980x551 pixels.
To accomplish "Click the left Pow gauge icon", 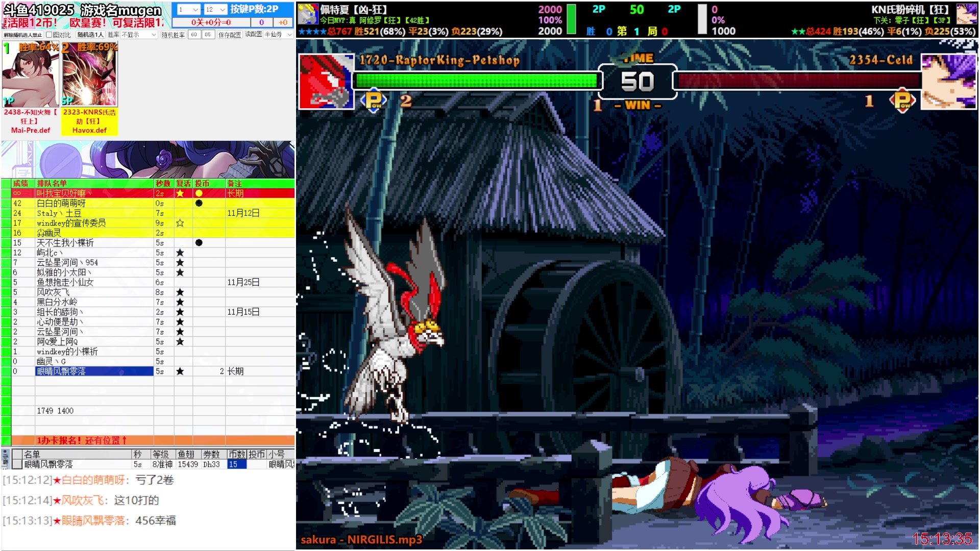I will (374, 101).
